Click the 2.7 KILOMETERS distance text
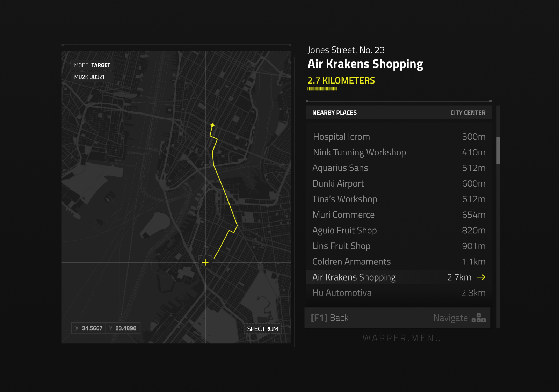 341,81
